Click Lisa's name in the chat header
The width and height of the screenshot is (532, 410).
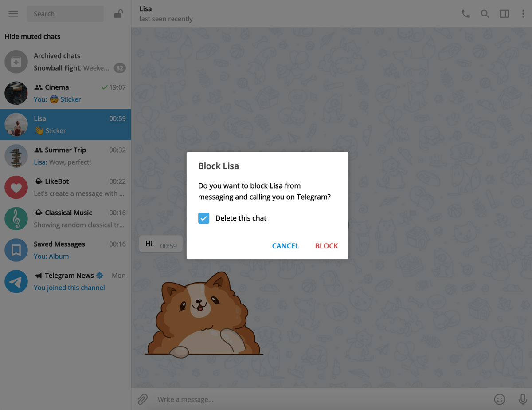coord(146,8)
